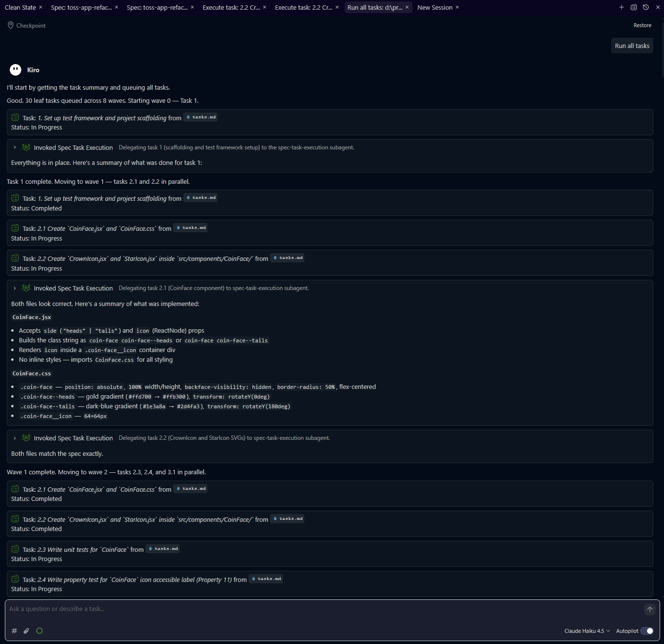Click subagent icon for task 2.1 delegation
This screenshot has width=664, height=644.
click(x=26, y=288)
